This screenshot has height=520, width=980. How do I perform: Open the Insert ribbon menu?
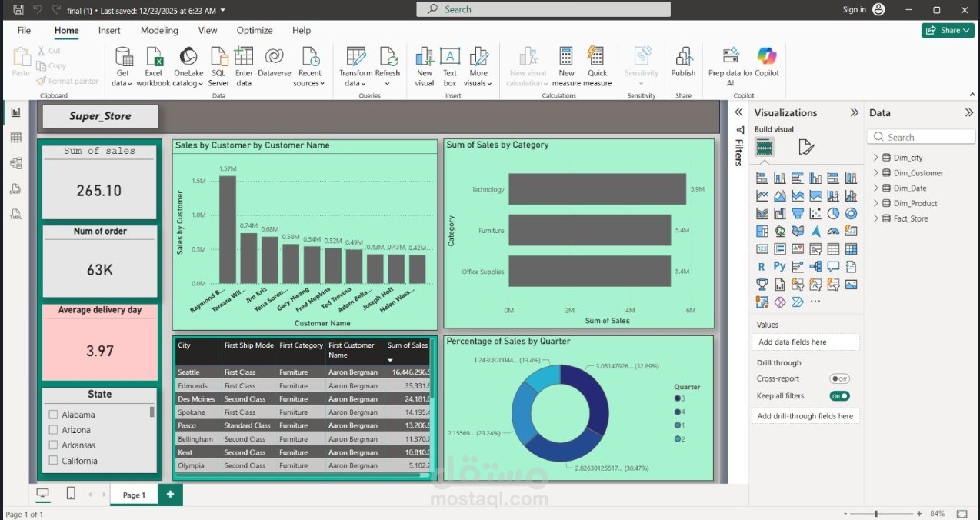[x=109, y=30]
